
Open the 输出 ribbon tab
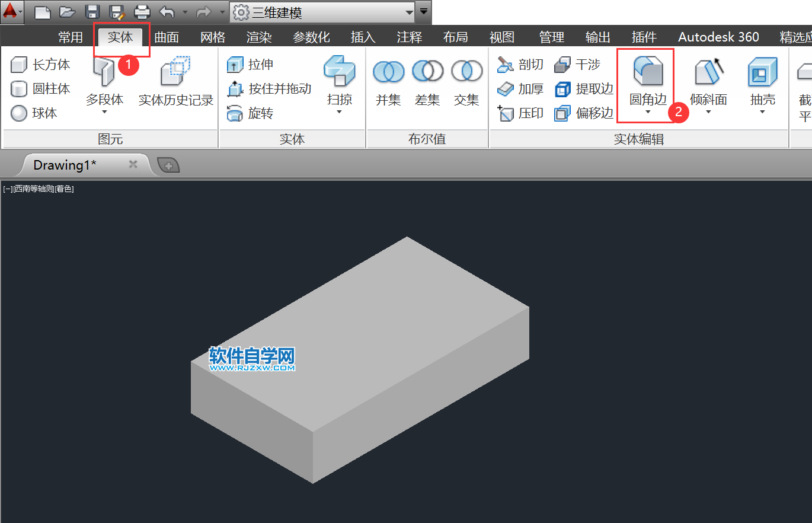pyautogui.click(x=598, y=37)
